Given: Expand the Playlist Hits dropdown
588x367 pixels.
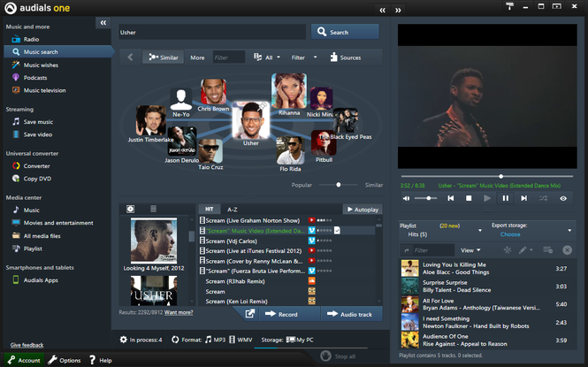Looking at the screenshot, I should click(x=480, y=230).
